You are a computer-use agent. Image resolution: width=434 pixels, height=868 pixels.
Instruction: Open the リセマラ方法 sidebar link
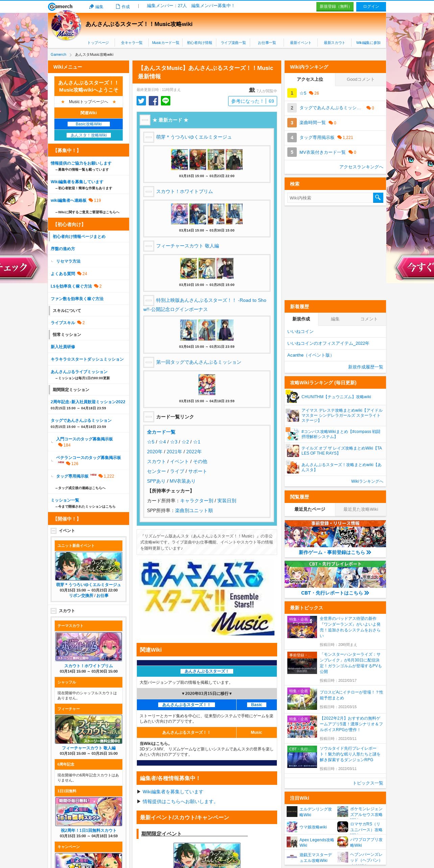coord(68,261)
